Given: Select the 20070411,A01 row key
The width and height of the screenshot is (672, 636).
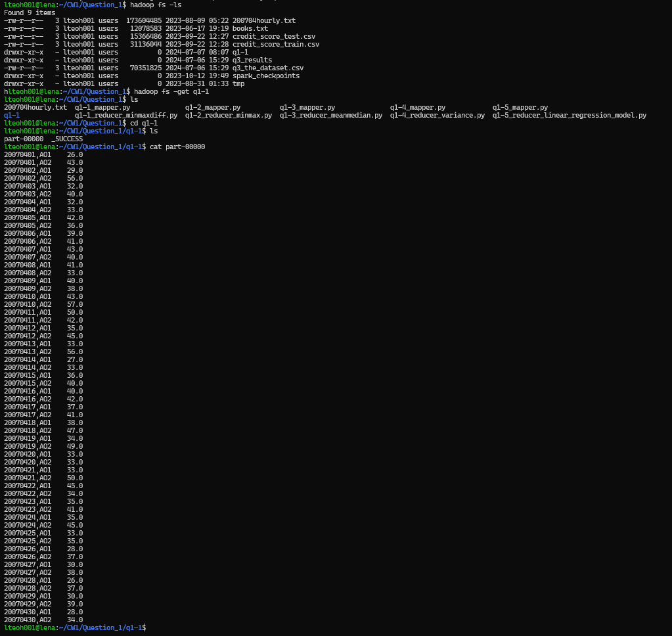Looking at the screenshot, I should 28,313.
